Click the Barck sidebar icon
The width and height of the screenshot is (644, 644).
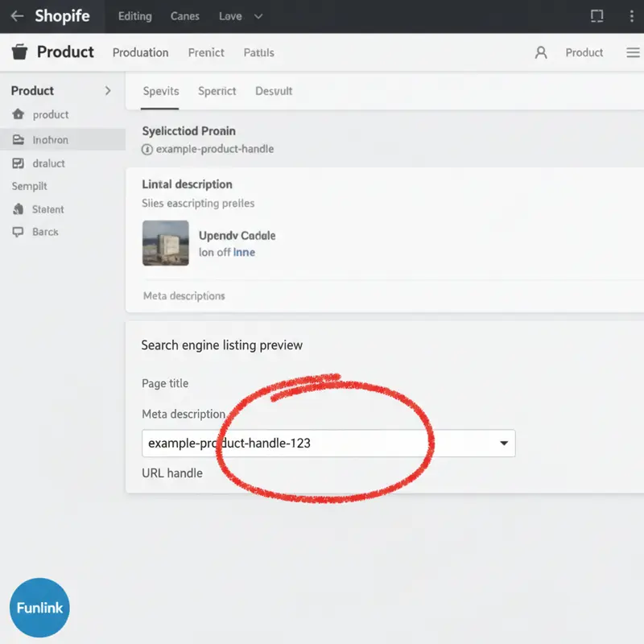18,232
